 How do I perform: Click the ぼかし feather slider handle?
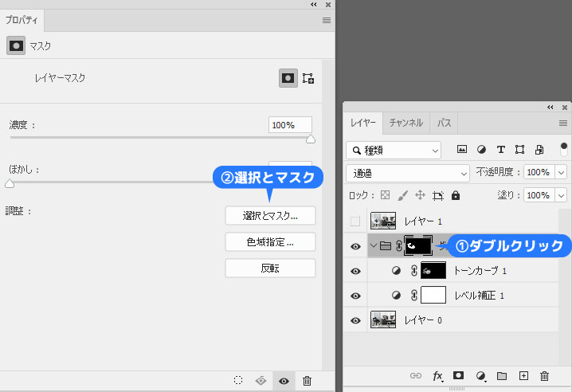pyautogui.click(x=10, y=183)
